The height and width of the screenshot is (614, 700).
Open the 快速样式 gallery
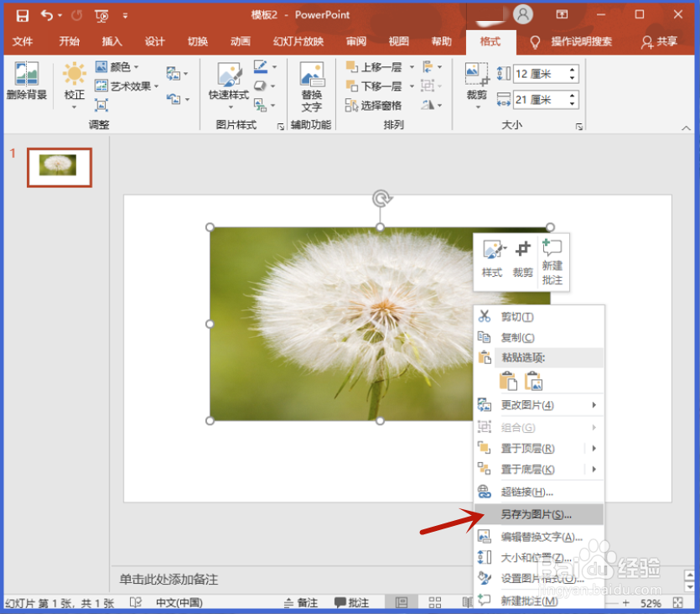tap(229, 86)
